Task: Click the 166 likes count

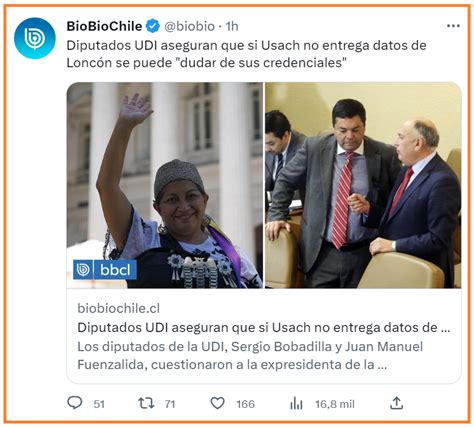Action: 245,404
